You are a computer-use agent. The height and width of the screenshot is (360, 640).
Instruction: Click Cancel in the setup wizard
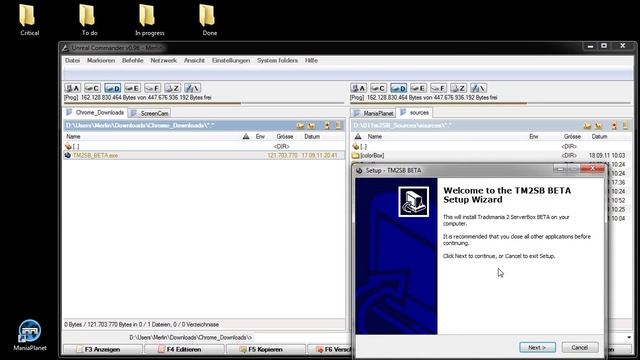pos(580,347)
